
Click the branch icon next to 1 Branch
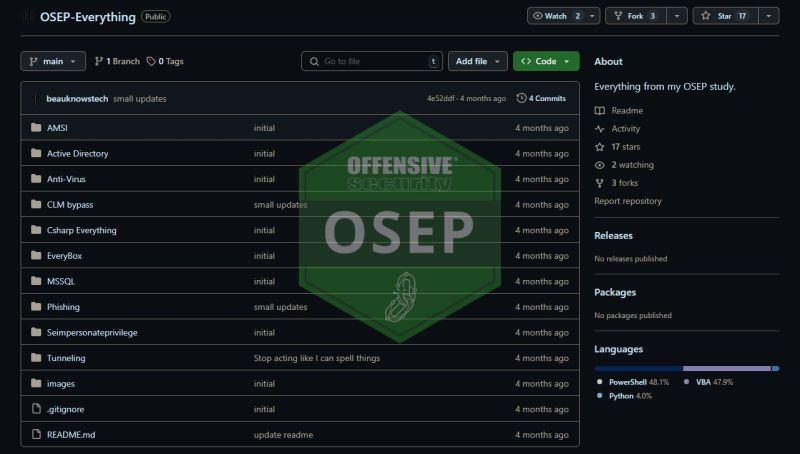99,61
